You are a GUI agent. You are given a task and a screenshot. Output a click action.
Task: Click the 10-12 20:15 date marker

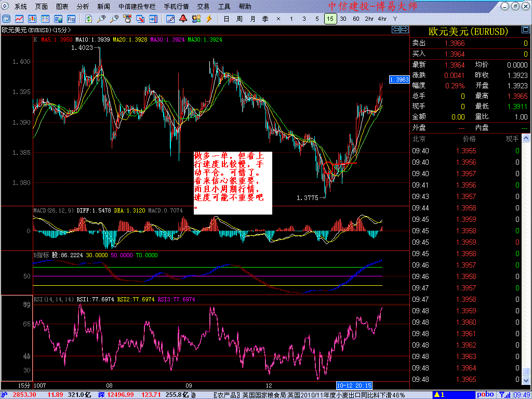coord(354,385)
